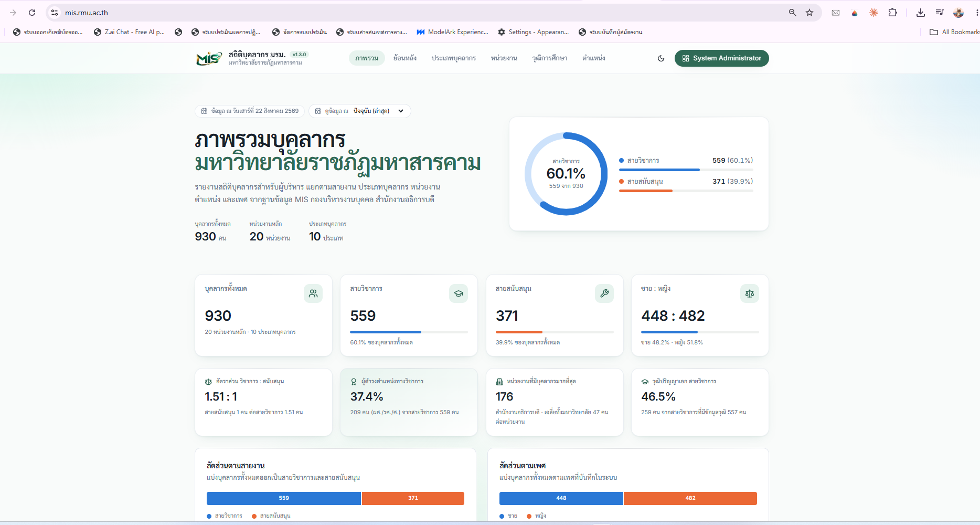
Task: Click the blue 448 male bar segment
Action: click(561, 498)
